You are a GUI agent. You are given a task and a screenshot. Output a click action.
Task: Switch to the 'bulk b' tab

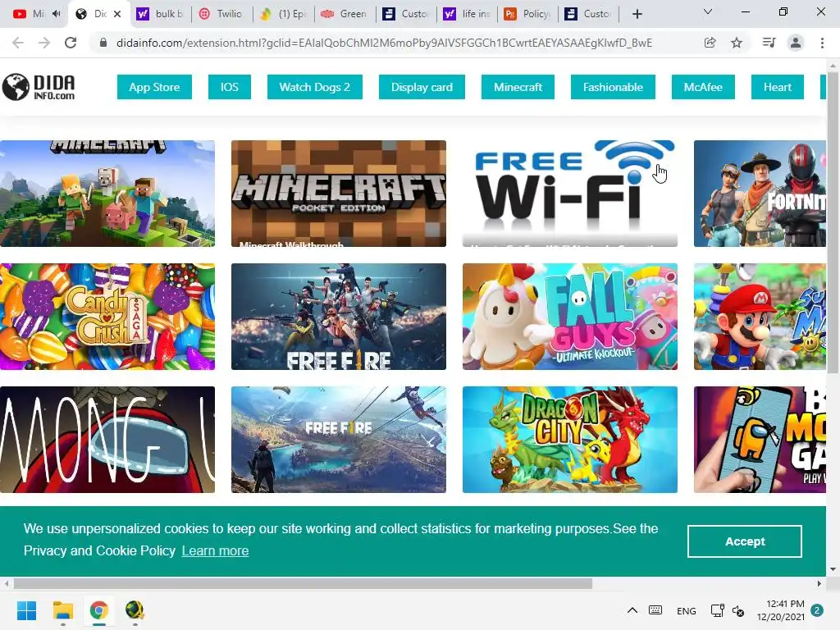(160, 14)
